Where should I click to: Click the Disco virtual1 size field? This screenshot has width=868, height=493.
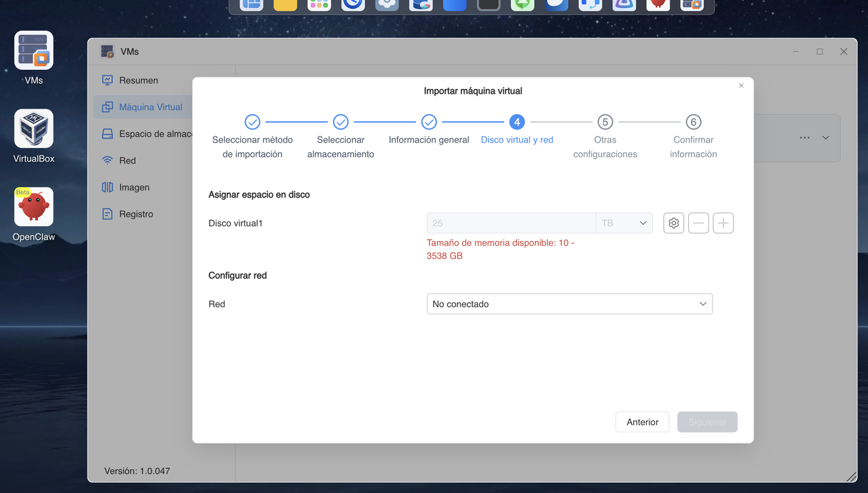click(x=511, y=223)
